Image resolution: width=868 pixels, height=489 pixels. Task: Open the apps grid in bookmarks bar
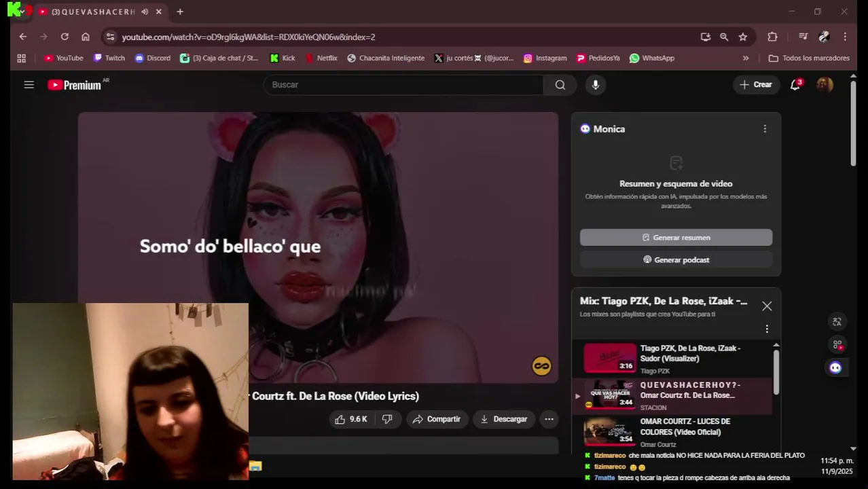(22, 58)
